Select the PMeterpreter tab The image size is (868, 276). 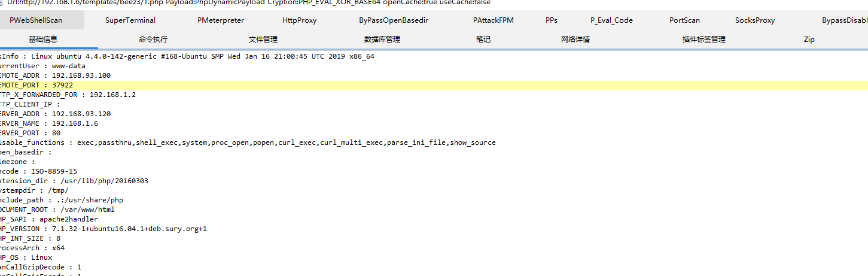coord(221,20)
